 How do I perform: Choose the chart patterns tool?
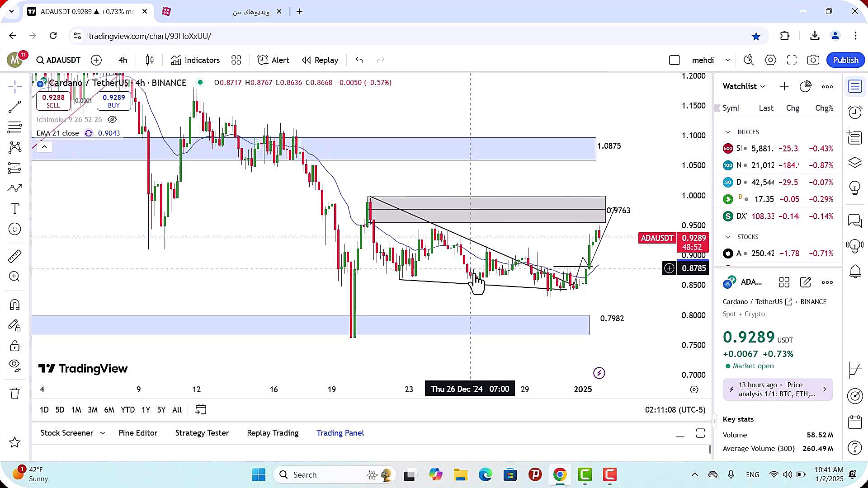tap(14, 147)
